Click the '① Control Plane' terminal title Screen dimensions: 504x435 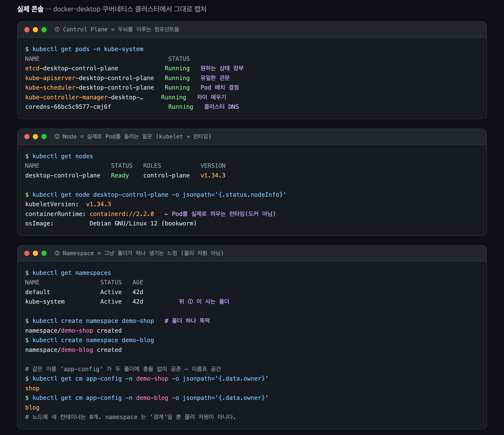(117, 29)
